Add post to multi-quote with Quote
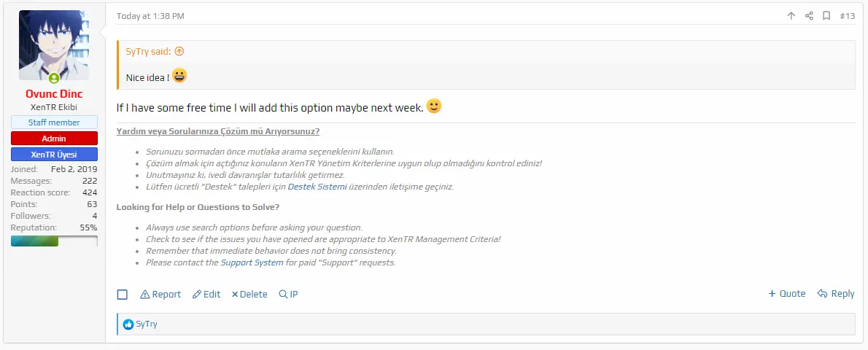The width and height of the screenshot is (868, 350). pos(786,294)
